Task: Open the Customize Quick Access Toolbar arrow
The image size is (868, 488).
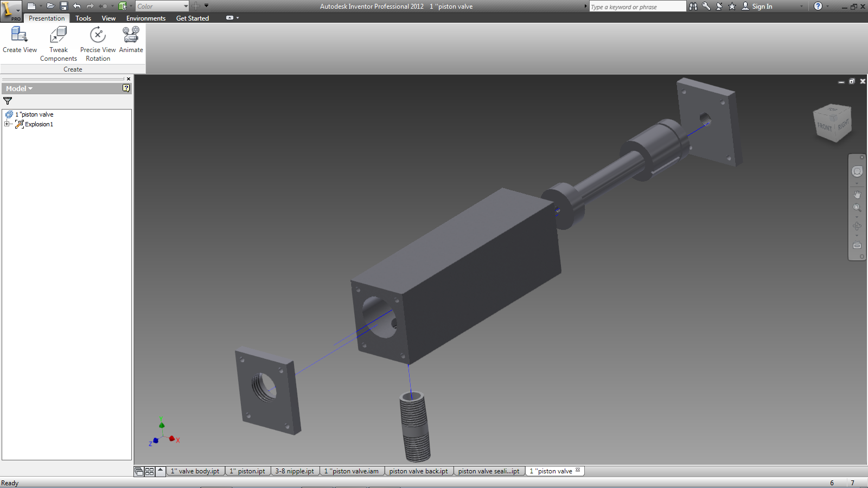Action: click(207, 5)
